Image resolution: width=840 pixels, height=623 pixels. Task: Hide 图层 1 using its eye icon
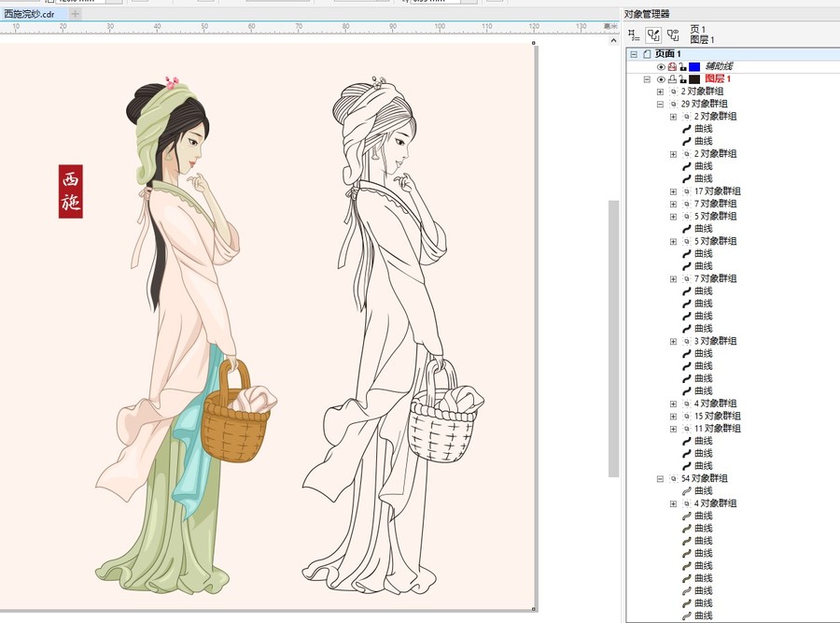[661, 79]
